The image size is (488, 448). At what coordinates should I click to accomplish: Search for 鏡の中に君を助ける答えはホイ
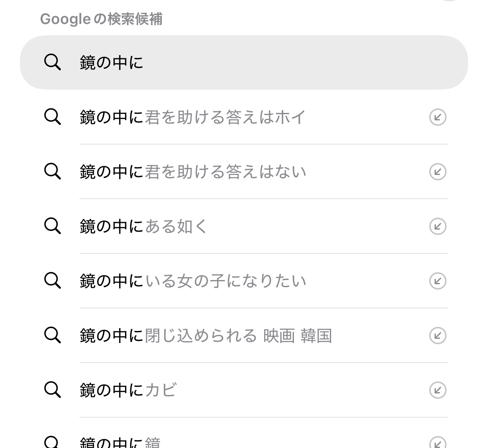coord(193,117)
